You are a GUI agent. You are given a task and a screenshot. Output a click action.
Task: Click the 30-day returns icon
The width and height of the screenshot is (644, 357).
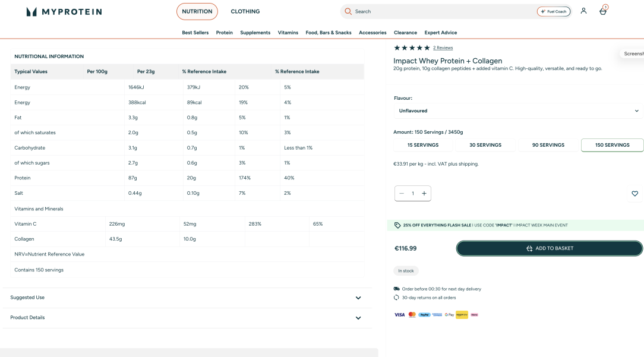(x=396, y=298)
